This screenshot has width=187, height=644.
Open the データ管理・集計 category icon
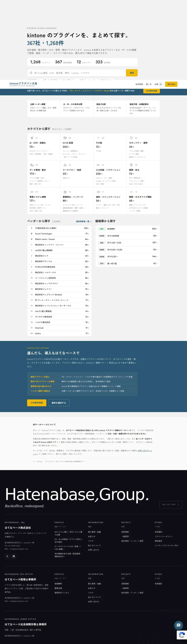(32, 165)
